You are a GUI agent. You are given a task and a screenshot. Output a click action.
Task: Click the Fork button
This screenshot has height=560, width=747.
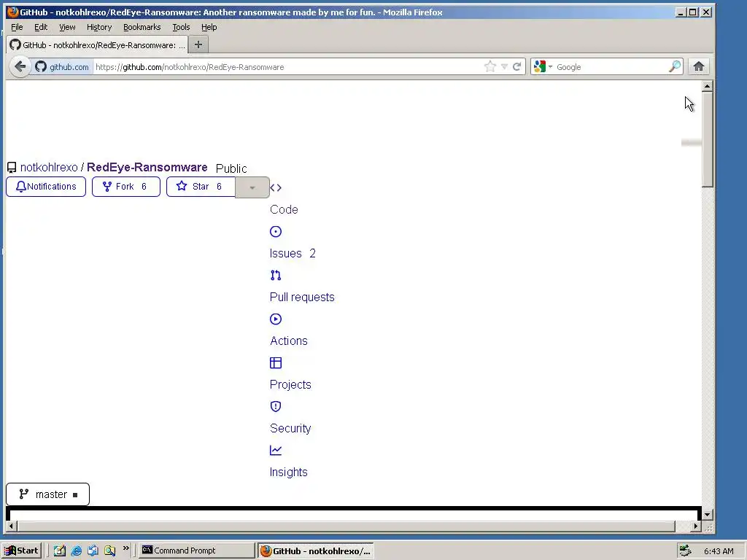pyautogui.click(x=125, y=187)
